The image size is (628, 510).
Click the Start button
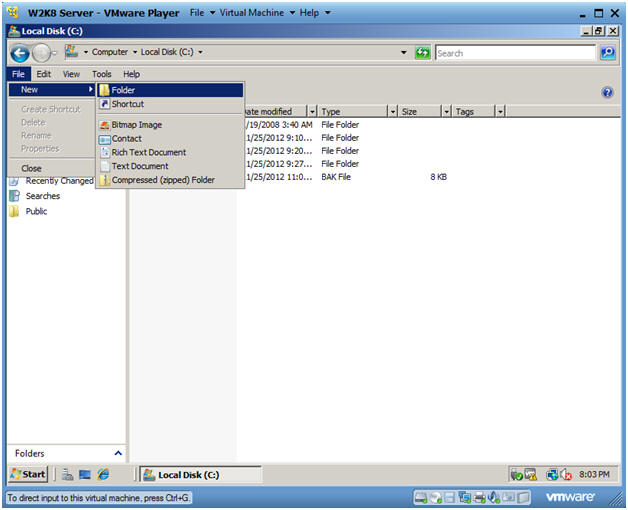tap(28, 475)
